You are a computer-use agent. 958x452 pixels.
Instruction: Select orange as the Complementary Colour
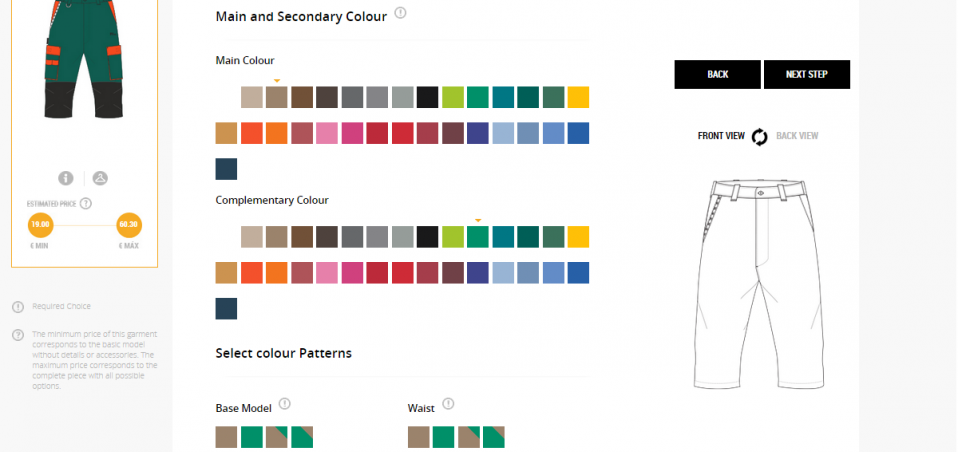click(x=277, y=273)
